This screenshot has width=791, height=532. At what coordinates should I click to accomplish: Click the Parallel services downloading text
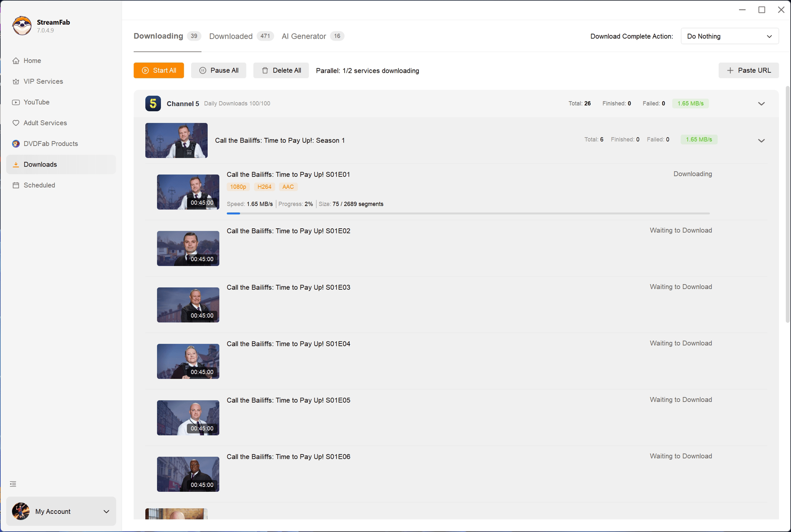367,71
